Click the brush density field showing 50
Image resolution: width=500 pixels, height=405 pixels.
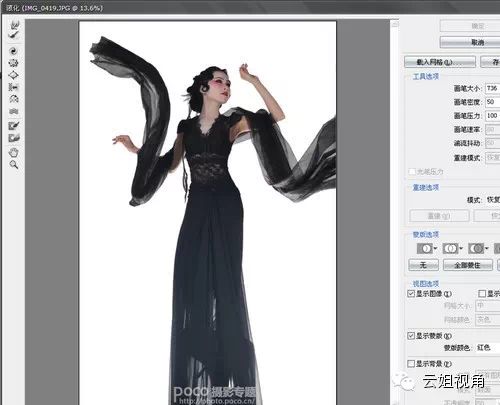(493, 102)
